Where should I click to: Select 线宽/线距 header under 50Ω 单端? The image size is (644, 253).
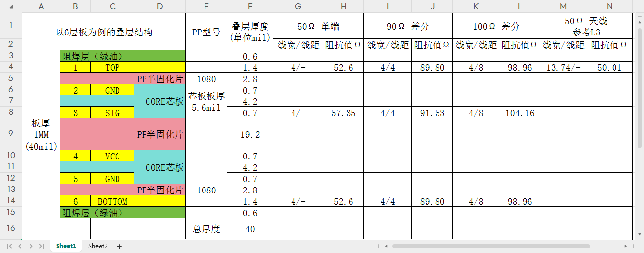[x=298, y=44]
